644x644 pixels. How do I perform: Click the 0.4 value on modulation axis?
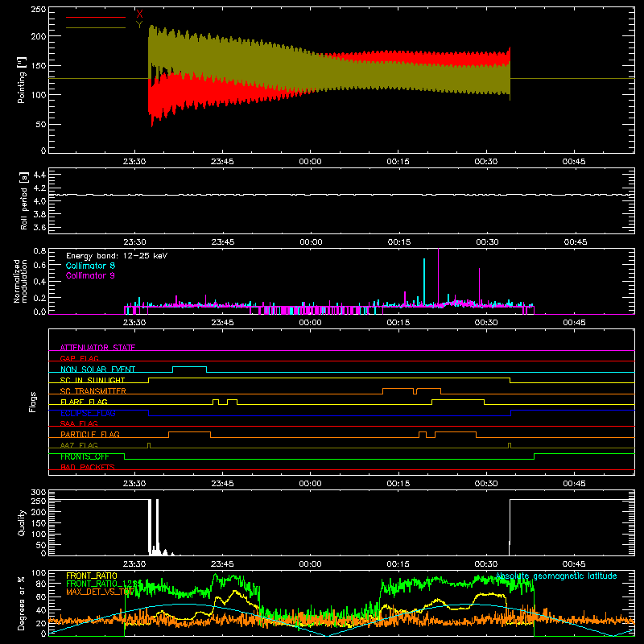point(39,282)
